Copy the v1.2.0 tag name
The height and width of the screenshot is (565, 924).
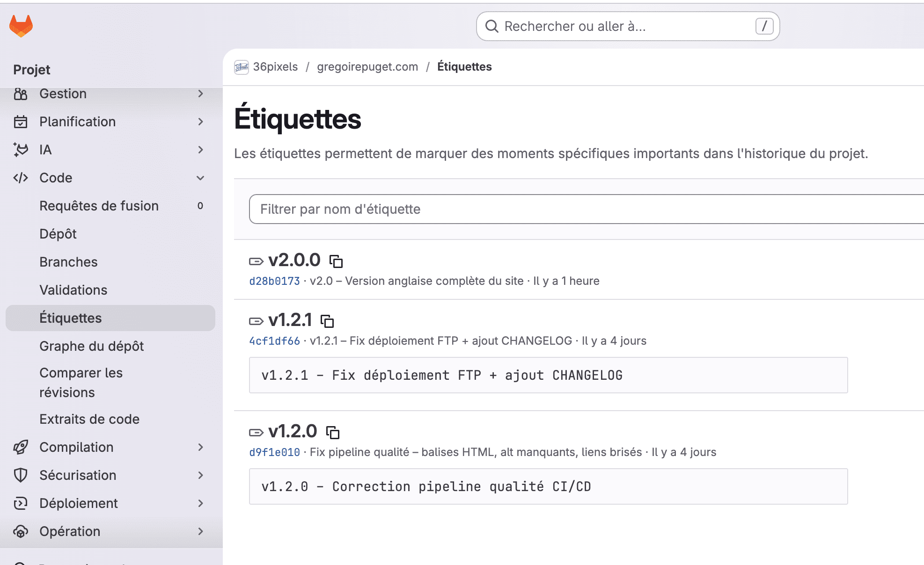333,432
